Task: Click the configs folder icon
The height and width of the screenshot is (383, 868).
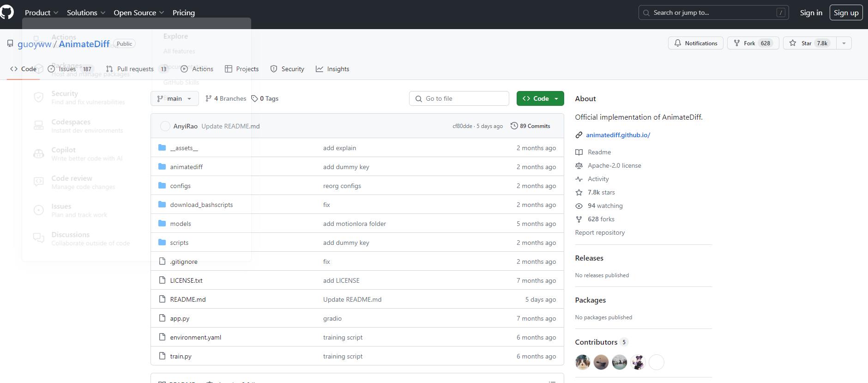Action: pos(162,185)
